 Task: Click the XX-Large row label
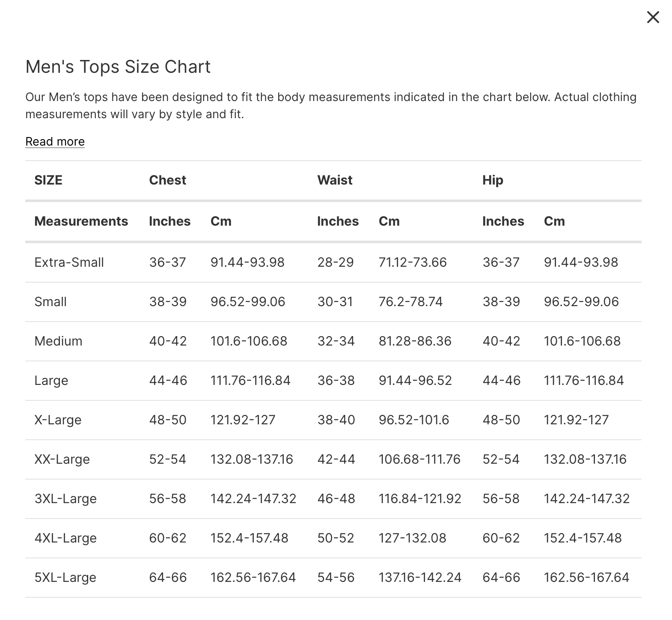(x=62, y=459)
